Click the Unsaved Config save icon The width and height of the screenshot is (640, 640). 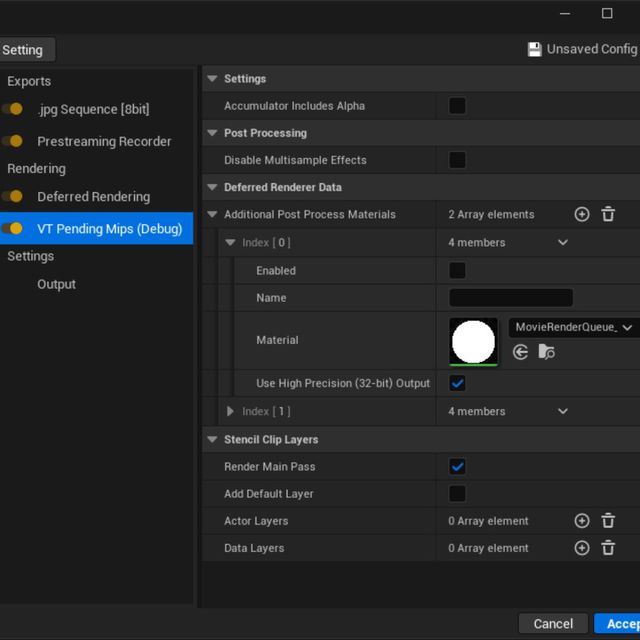click(x=534, y=49)
